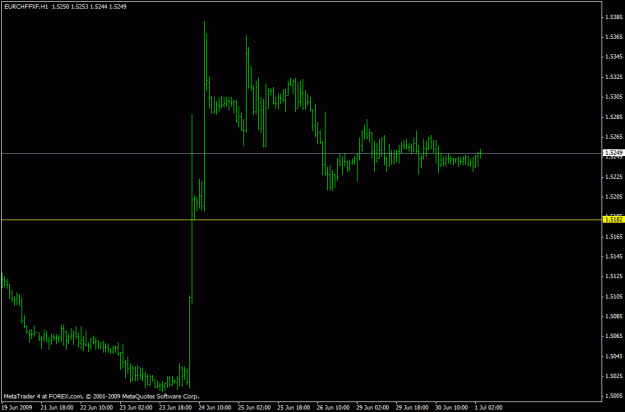Viewport: 625px width, 412px height.
Task: Click the yellow 1.5182 price tag
Action: tap(613, 220)
